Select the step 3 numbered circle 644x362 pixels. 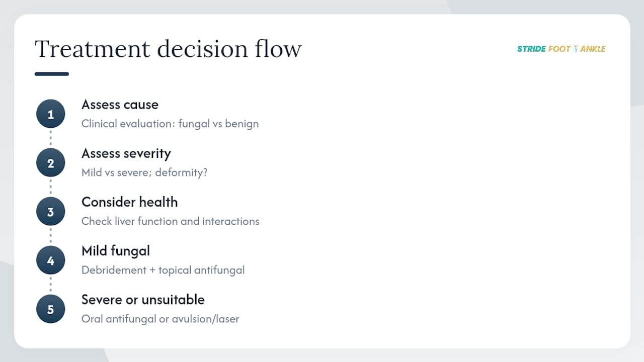point(50,212)
